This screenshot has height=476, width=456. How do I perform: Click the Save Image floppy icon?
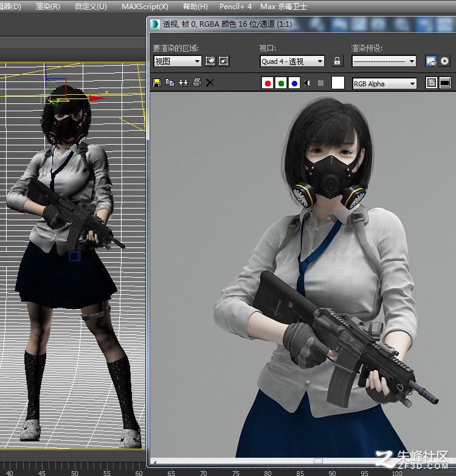157,83
